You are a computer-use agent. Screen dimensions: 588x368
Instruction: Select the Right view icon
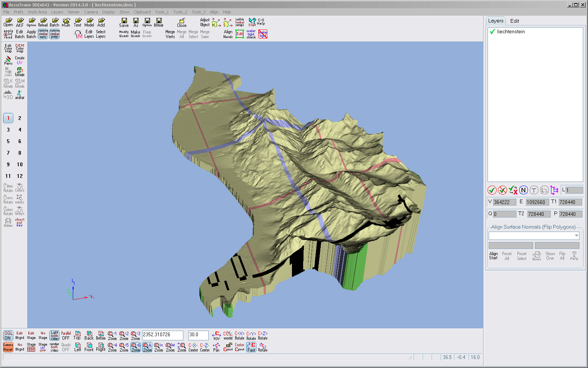[101, 347]
